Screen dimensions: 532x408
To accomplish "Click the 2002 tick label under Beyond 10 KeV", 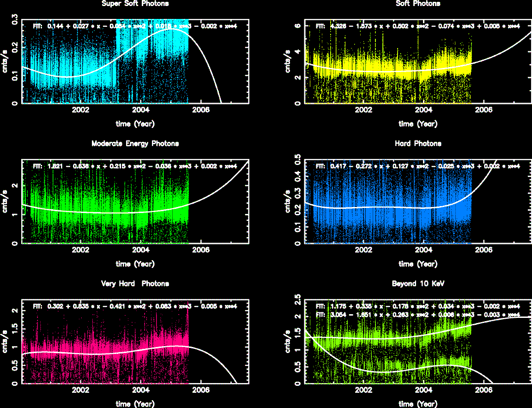I will [x=364, y=390].
